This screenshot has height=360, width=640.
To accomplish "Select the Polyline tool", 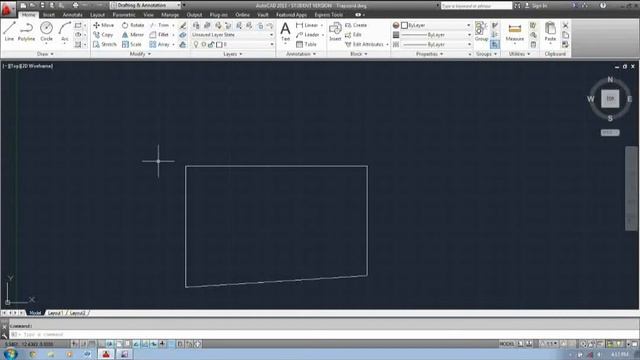I will [x=26, y=31].
